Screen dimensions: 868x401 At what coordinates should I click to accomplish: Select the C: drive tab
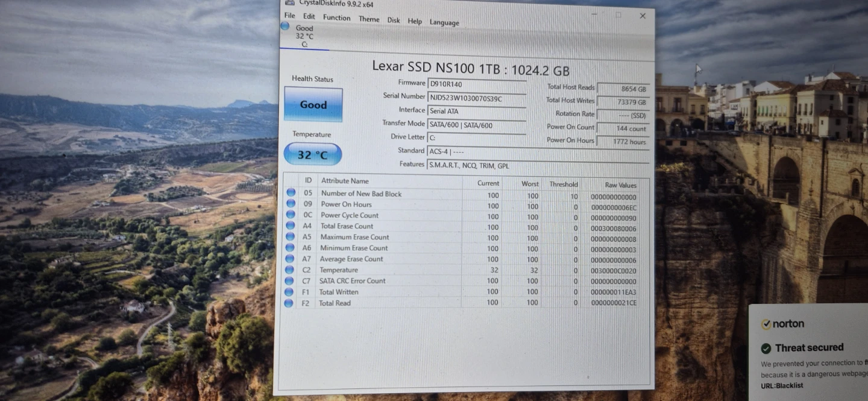[x=304, y=36]
